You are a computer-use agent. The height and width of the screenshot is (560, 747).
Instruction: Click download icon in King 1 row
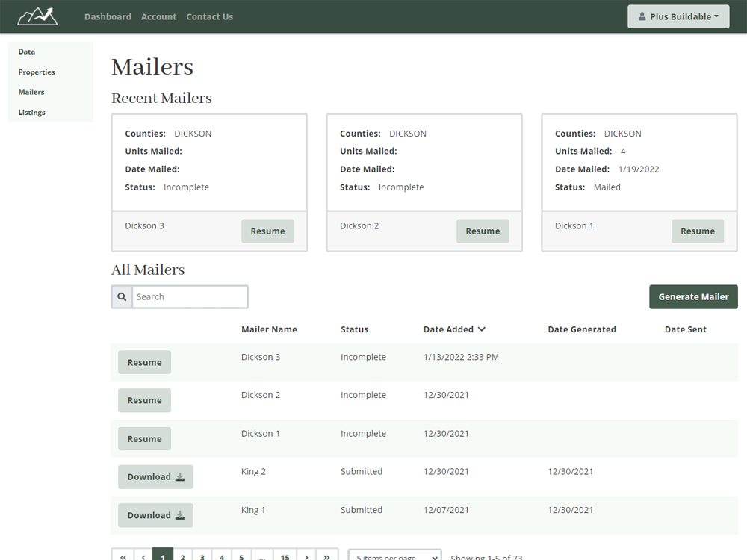coord(179,515)
